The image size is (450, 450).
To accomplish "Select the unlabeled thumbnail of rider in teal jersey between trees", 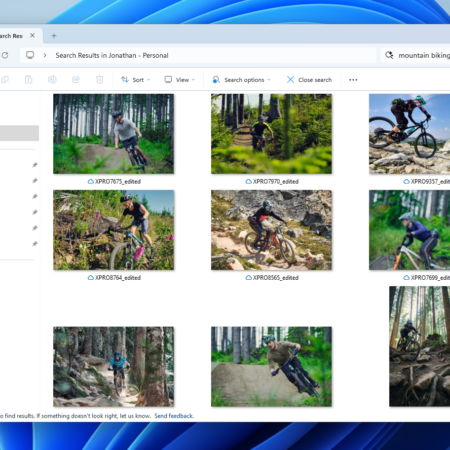I will [x=114, y=367].
